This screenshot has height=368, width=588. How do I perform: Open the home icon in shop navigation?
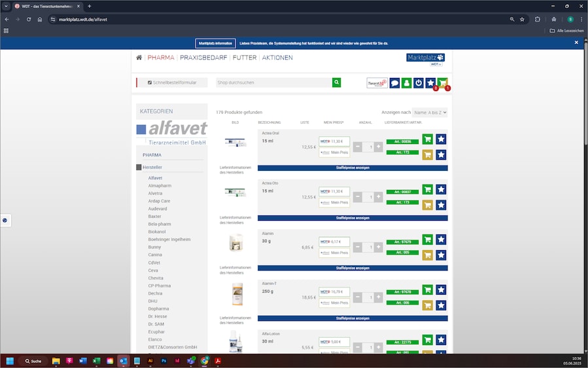[x=139, y=58]
